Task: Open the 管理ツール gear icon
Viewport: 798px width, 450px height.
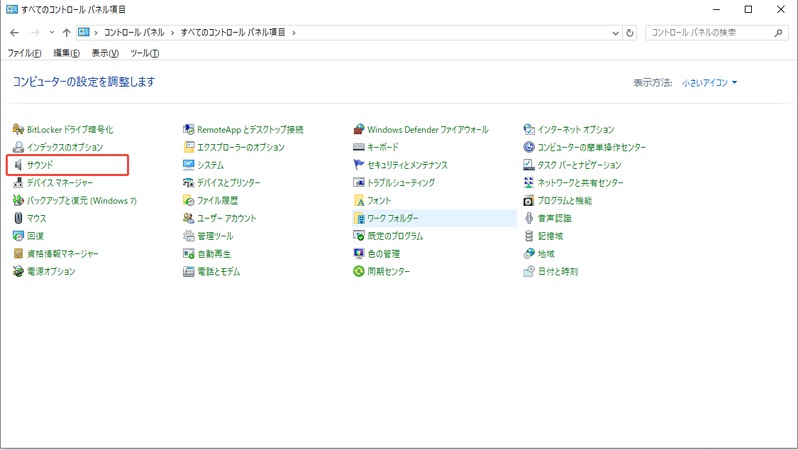Action: [189, 236]
